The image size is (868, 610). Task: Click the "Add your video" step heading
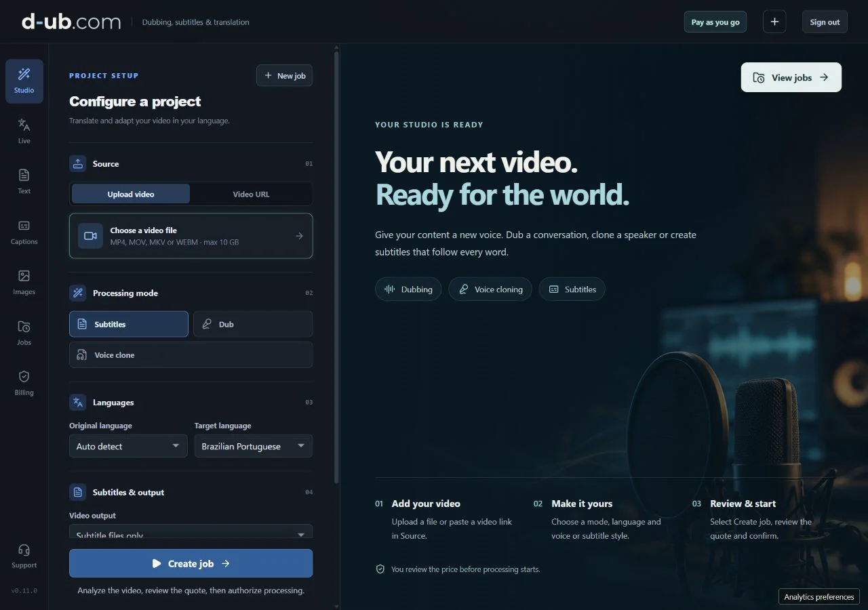point(426,504)
